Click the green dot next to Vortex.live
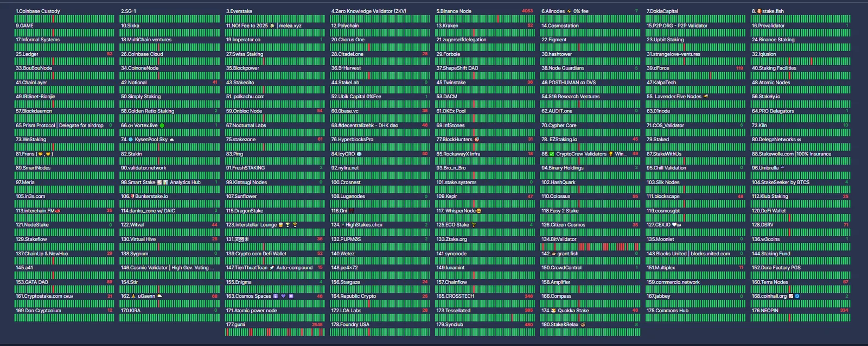The image size is (868, 346). (162, 125)
